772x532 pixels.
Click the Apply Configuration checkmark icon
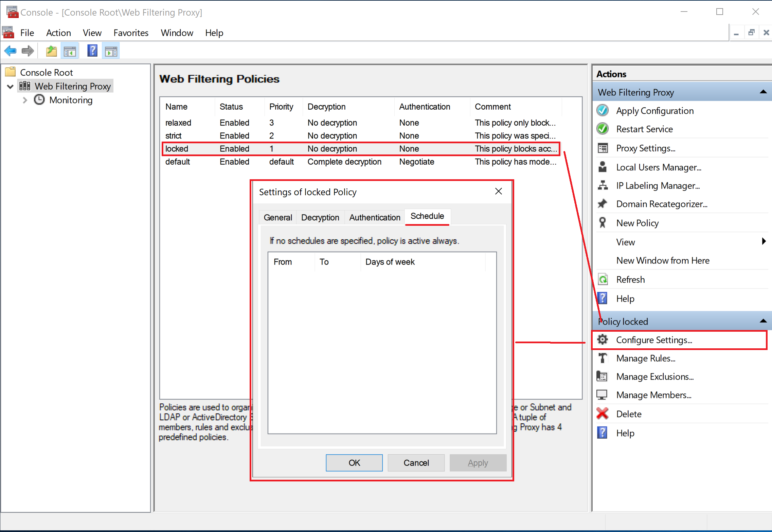tap(603, 111)
